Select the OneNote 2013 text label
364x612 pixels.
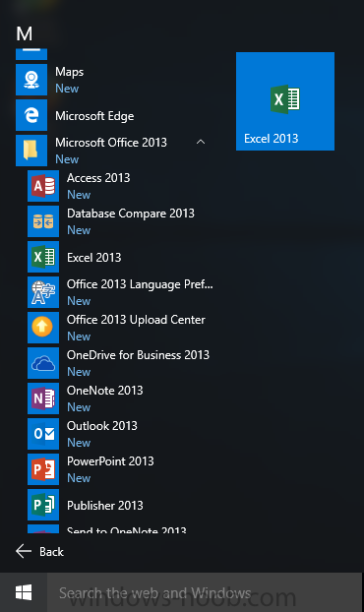[x=105, y=391]
